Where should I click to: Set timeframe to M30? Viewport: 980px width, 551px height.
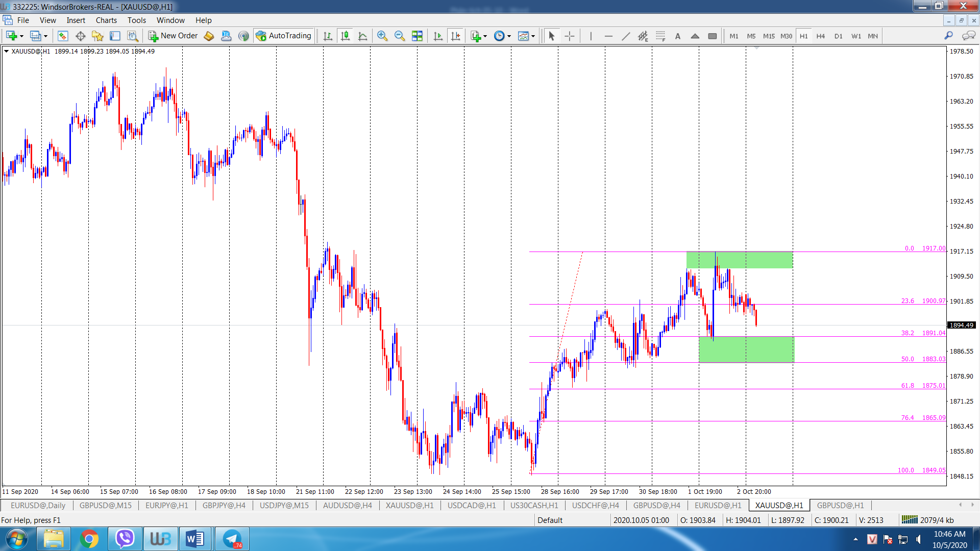(x=786, y=36)
